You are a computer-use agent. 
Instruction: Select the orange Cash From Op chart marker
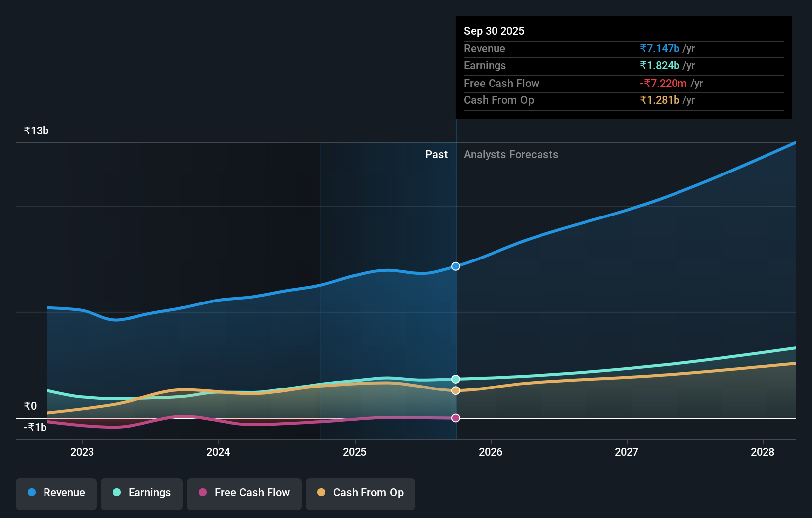click(455, 390)
